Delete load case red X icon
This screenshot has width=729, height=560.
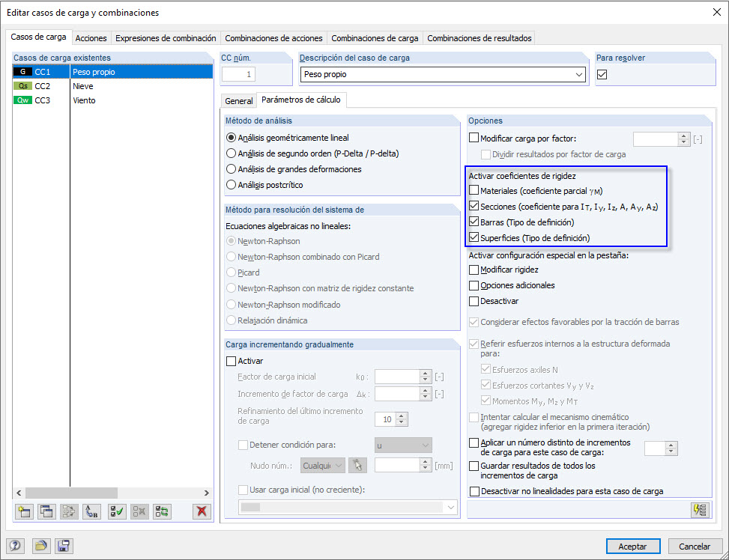[x=202, y=511]
